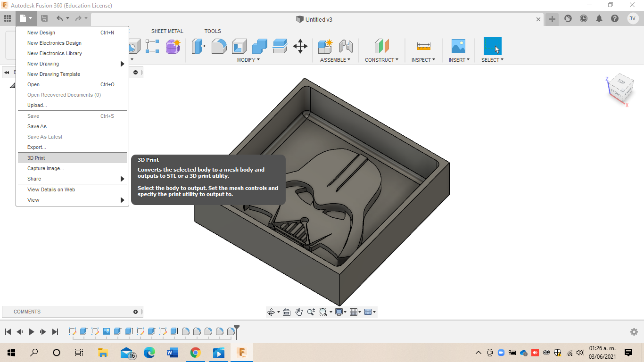The image size is (644, 362).
Task: Expand the INSPECT dropdown
Action: coord(423,60)
